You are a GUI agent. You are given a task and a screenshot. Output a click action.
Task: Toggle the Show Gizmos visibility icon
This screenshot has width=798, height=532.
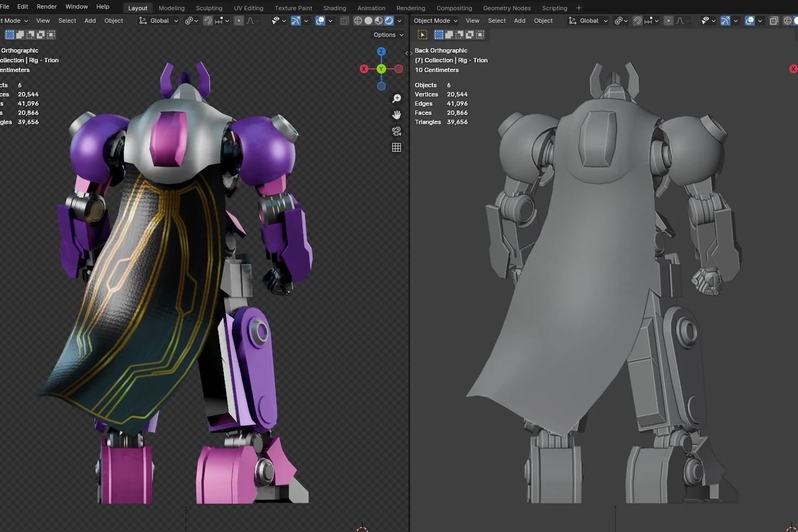[726, 21]
